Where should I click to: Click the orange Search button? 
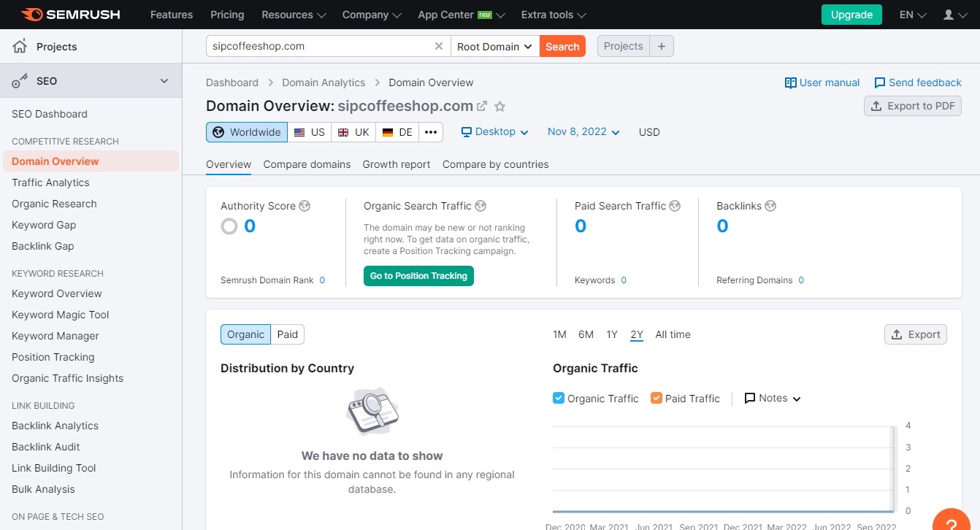tap(562, 46)
